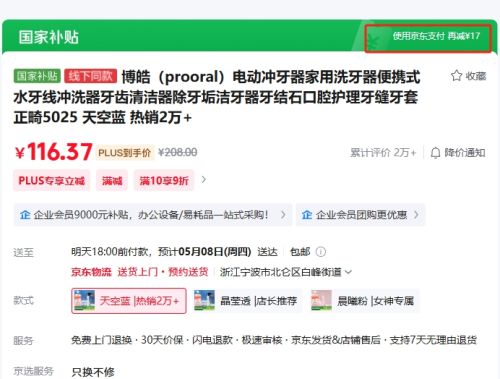This screenshot has height=379, width=500.
Task: Click 使用京东支付 再减¥17 banner
Action: 428,38
